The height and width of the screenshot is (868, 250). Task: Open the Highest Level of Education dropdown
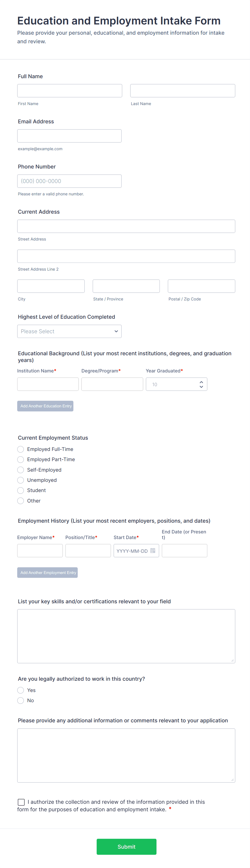point(69,331)
